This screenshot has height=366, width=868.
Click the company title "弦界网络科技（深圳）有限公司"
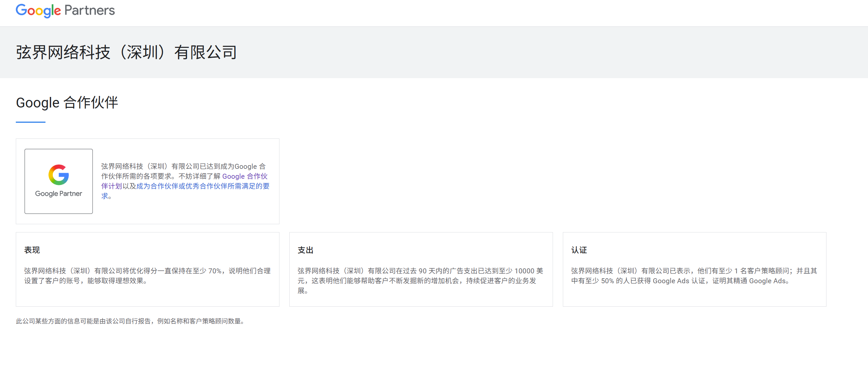coord(126,52)
